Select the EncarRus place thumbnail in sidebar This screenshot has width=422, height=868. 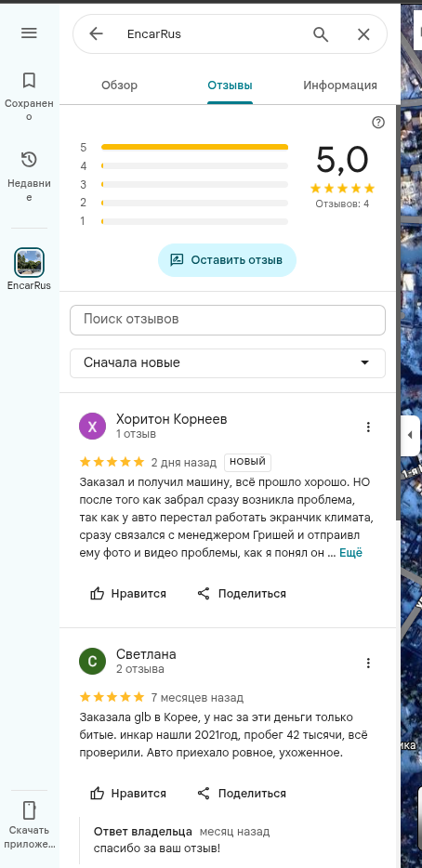(x=30, y=262)
